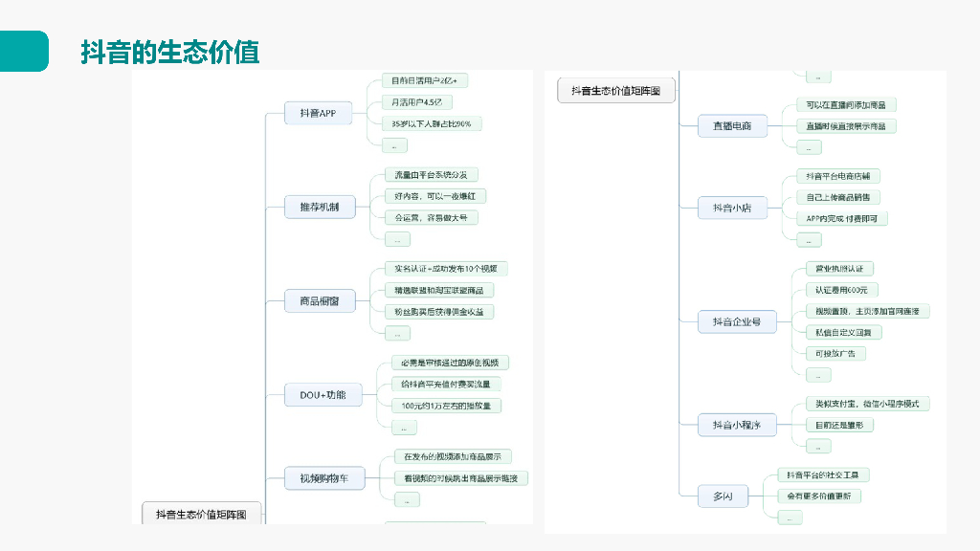Click the '...' node under 抖音小程序

819,446
